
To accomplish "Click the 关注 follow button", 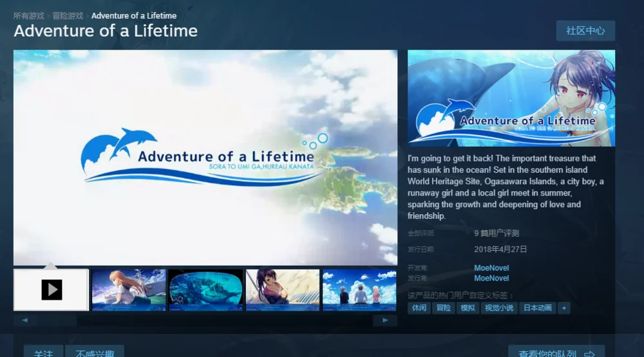I will click(43, 352).
